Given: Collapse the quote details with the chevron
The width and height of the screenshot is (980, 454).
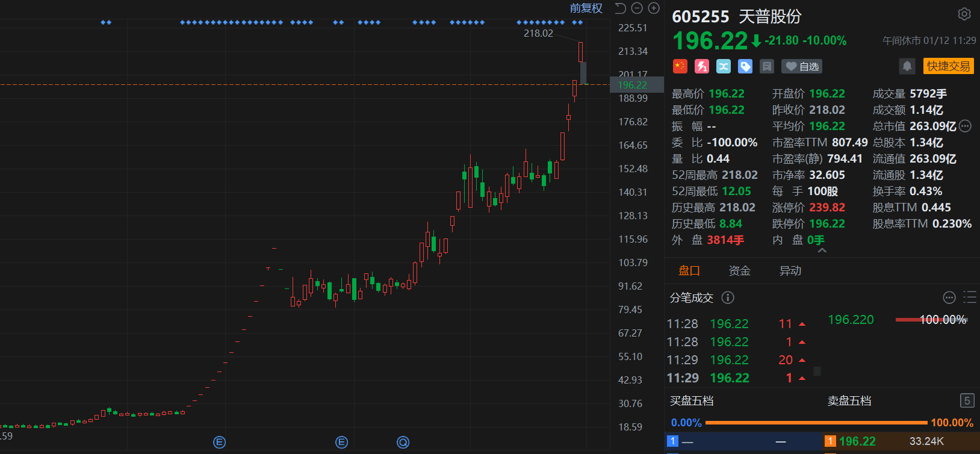Looking at the screenshot, I should (822, 250).
